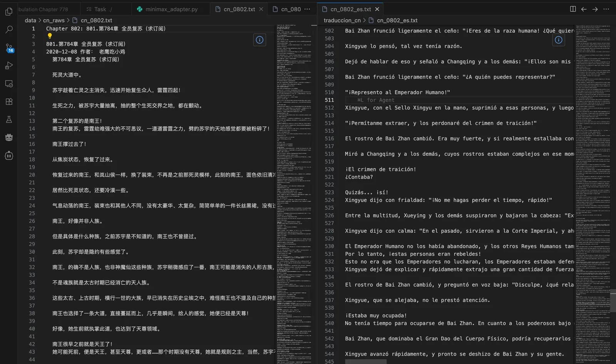The image size is (616, 364).
Task: Open the Remote Explorer view
Action: [9, 83]
